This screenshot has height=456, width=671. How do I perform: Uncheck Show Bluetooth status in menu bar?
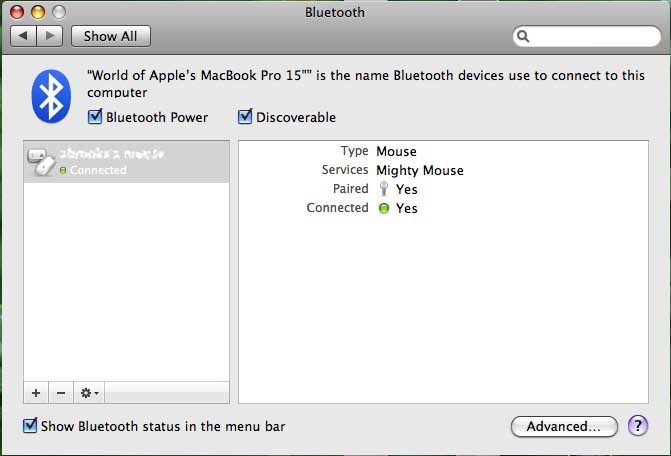pos(30,426)
